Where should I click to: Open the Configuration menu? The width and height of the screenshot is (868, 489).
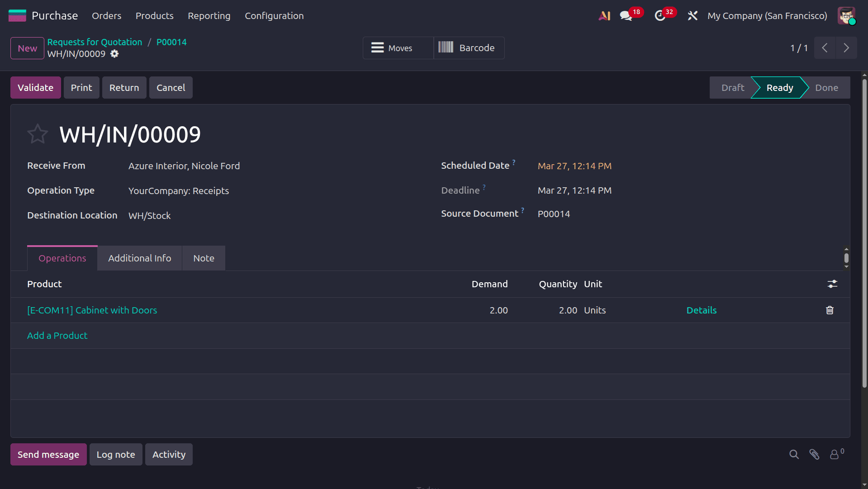point(274,15)
